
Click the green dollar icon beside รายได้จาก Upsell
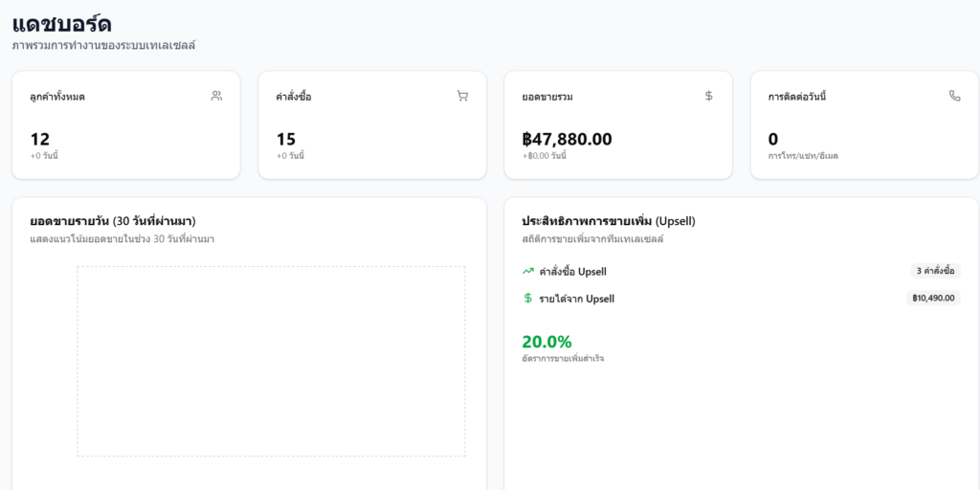click(527, 298)
